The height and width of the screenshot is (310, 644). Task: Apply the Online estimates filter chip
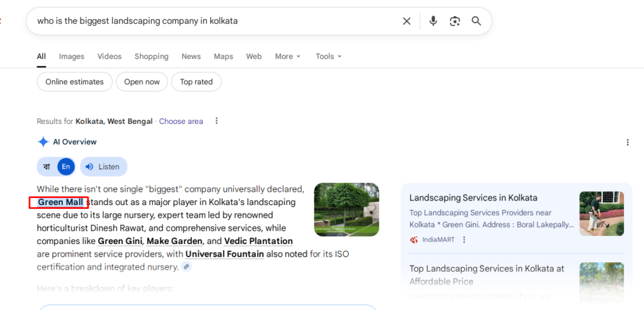(74, 82)
